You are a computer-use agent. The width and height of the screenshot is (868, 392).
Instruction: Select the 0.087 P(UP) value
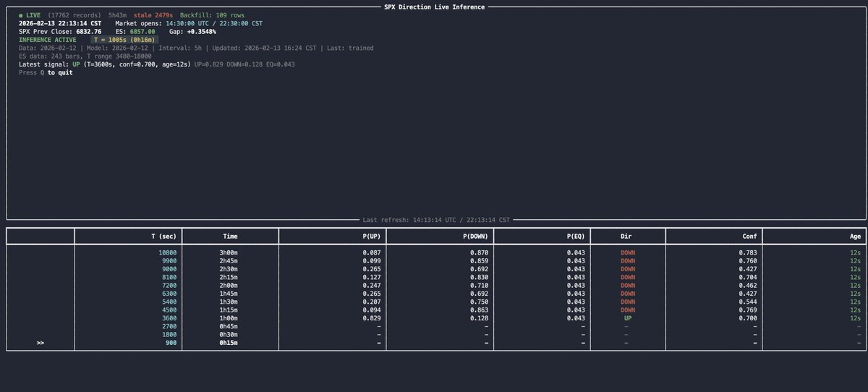pyautogui.click(x=372, y=252)
